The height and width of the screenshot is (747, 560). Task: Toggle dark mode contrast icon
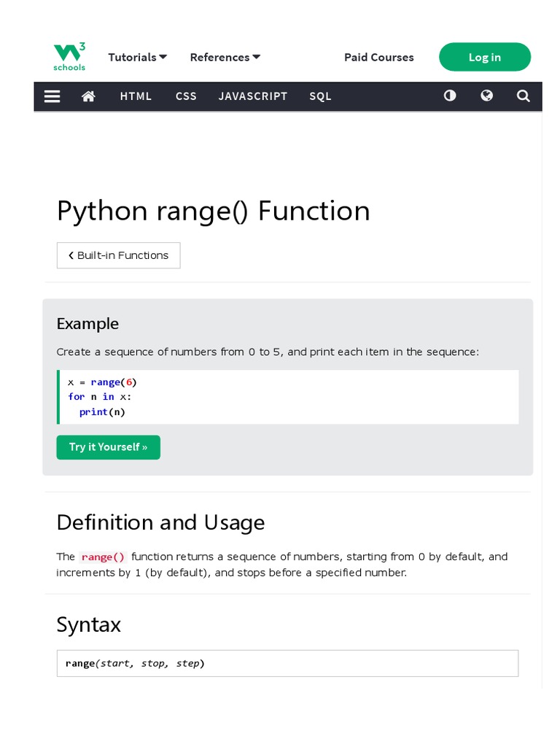pos(450,96)
